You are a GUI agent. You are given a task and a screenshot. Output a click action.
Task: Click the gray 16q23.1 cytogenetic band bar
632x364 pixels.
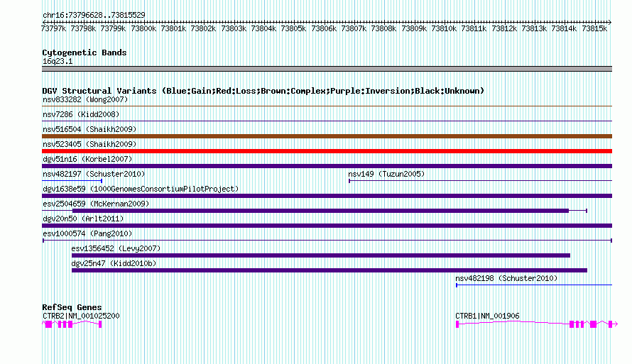coord(327,69)
